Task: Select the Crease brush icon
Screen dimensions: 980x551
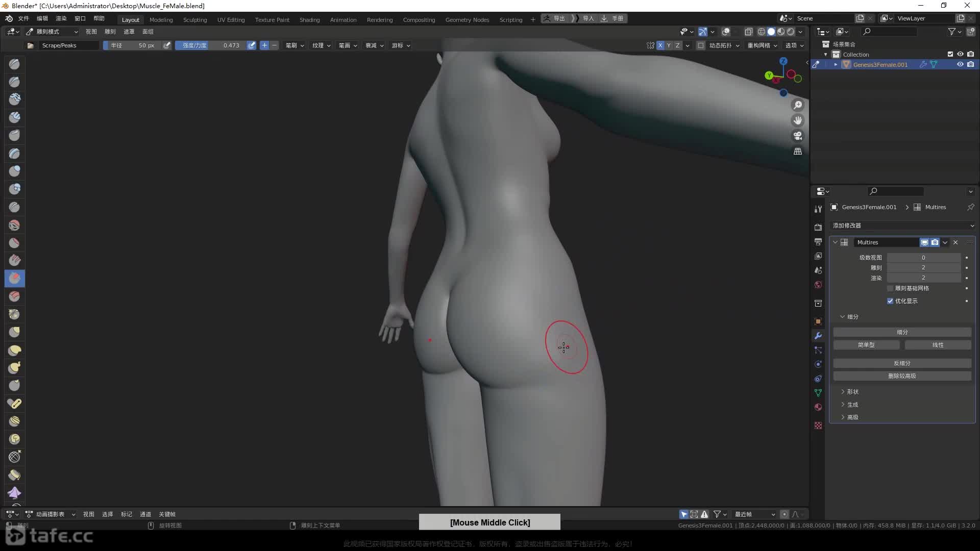Action: pyautogui.click(x=14, y=207)
